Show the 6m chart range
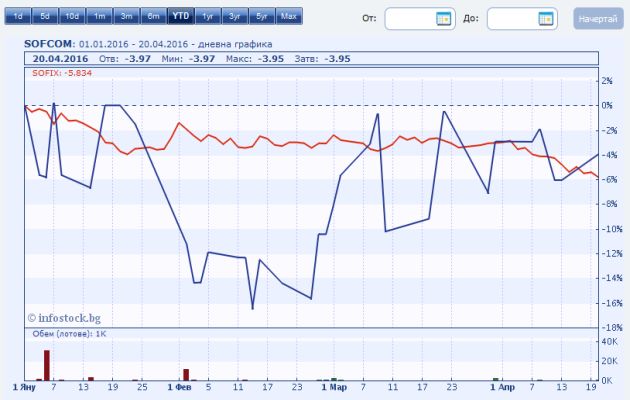 (153, 16)
